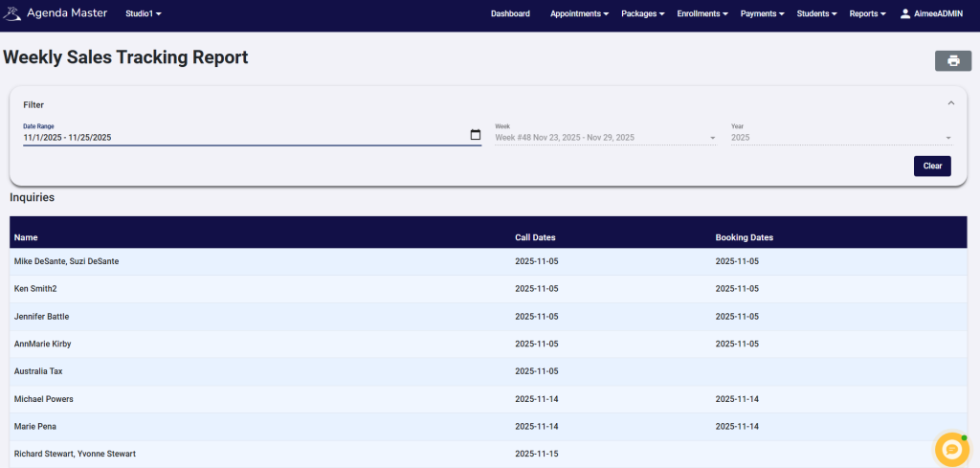Click the Agenda Master logo icon
The width and height of the screenshot is (980, 468).
click(x=11, y=14)
